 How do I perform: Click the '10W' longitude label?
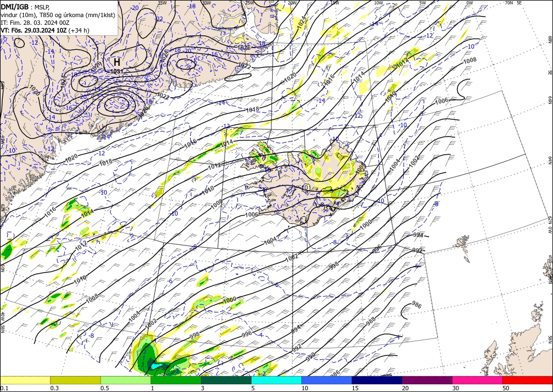tap(378, 3)
